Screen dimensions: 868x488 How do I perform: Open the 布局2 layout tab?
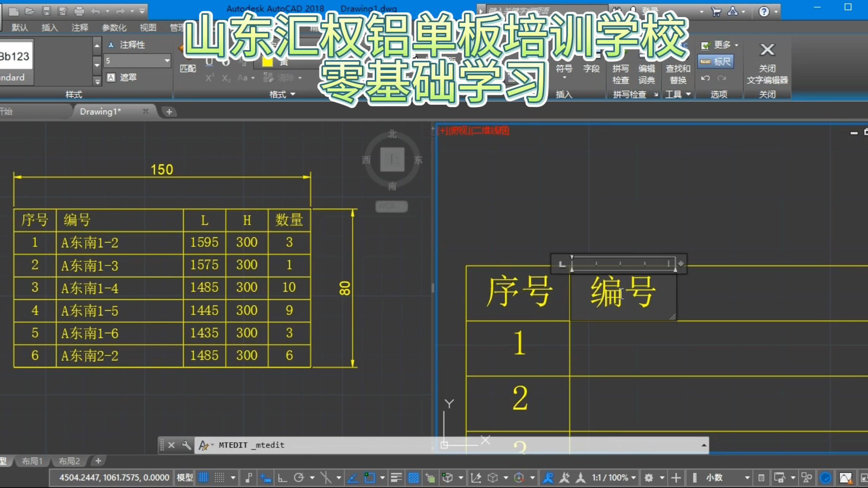click(x=69, y=460)
